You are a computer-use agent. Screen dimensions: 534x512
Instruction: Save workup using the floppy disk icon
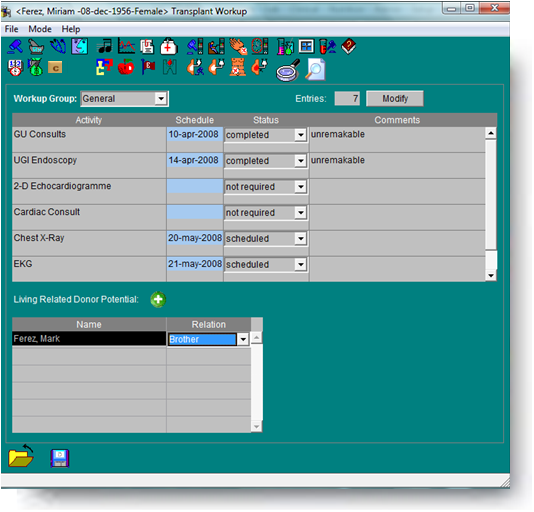click(x=60, y=458)
